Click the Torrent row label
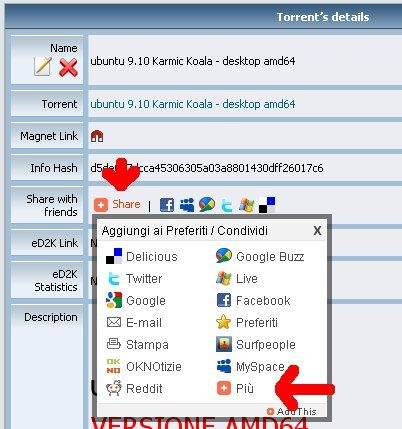 coord(60,104)
